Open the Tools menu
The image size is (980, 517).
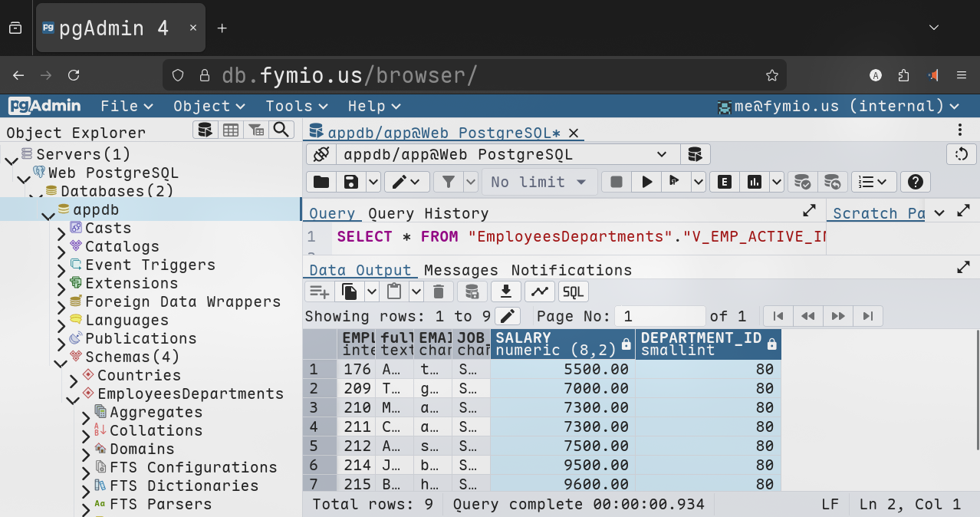296,106
